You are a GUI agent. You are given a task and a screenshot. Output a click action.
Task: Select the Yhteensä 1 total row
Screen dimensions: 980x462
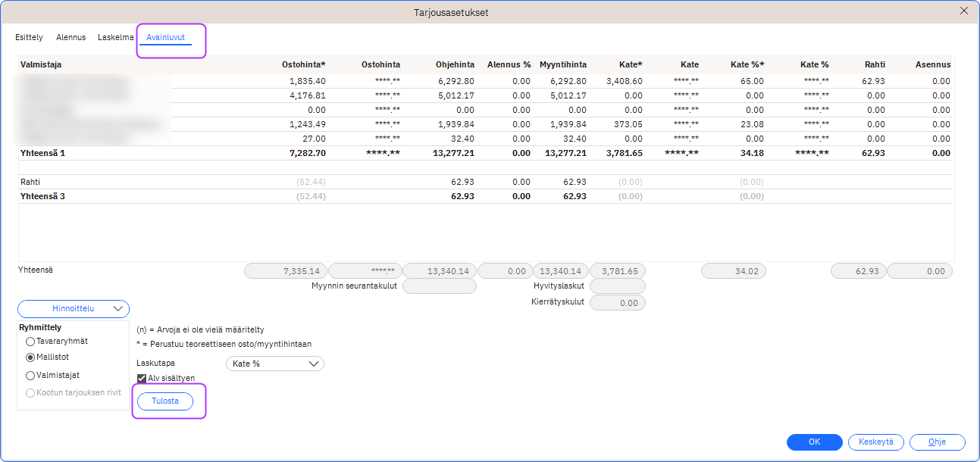[x=42, y=153]
